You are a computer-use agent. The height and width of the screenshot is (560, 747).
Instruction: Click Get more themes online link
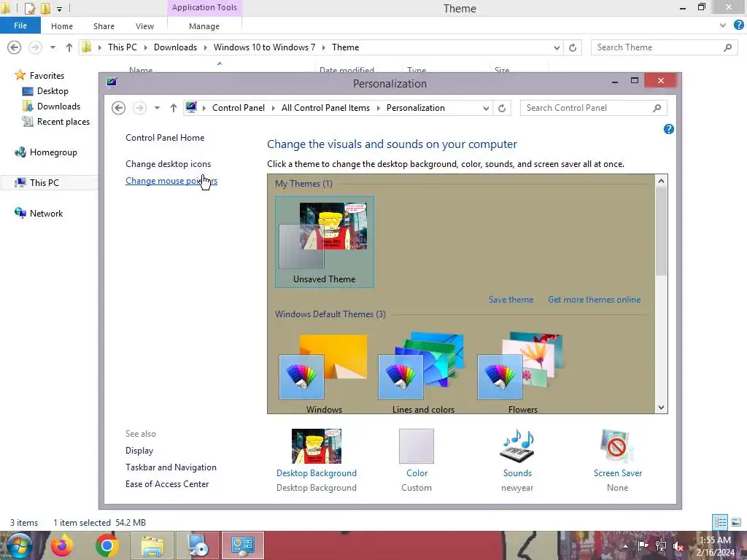point(594,300)
